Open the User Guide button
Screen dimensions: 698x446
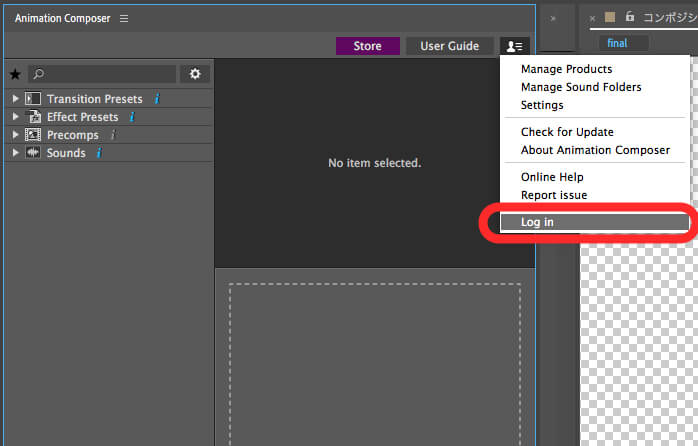click(450, 46)
